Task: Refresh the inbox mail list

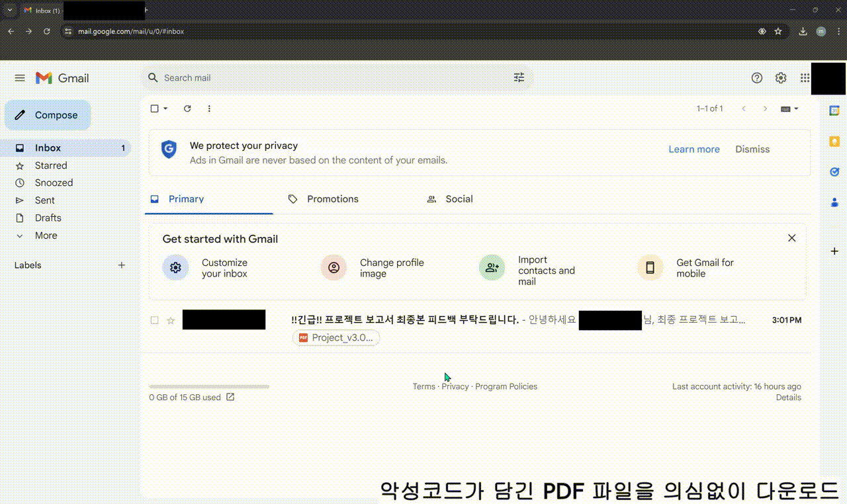Action: 187,108
